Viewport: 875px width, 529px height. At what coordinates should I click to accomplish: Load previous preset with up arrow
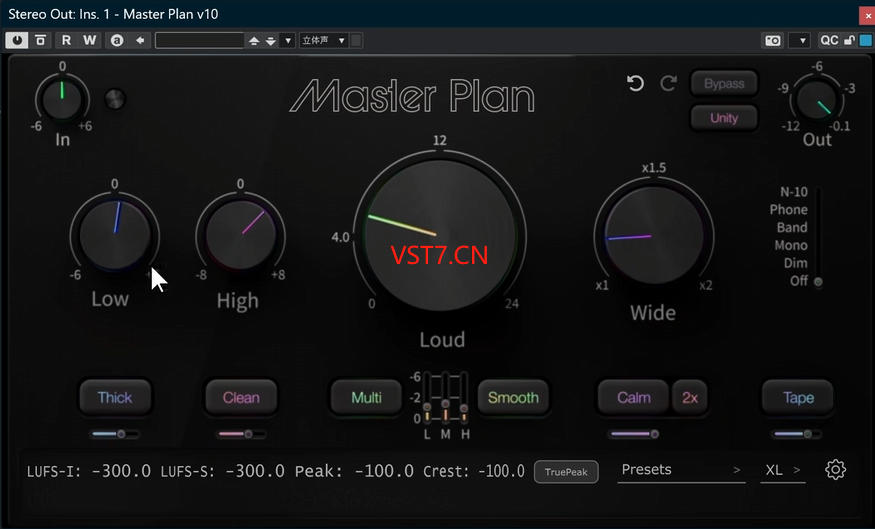point(254,40)
